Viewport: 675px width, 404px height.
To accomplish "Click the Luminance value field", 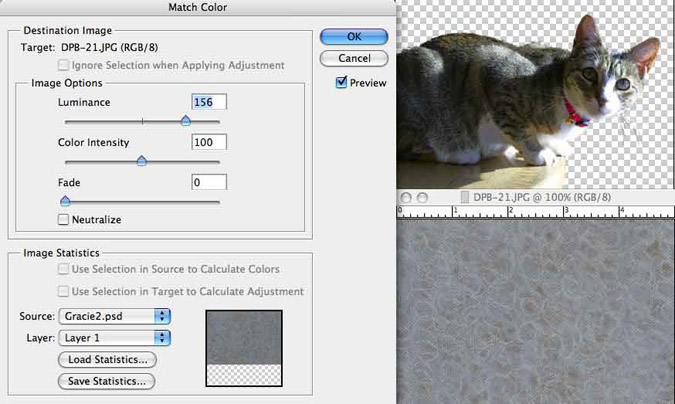I will point(209,102).
